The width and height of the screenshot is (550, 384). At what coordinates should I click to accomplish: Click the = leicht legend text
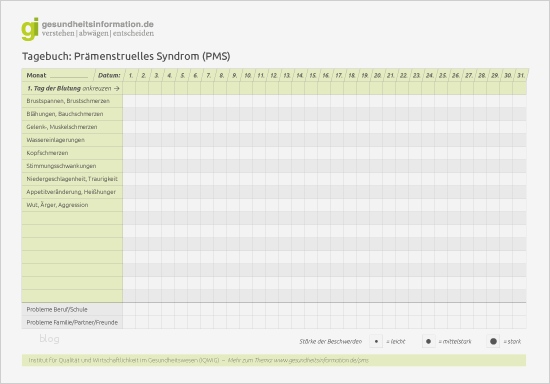(x=396, y=341)
